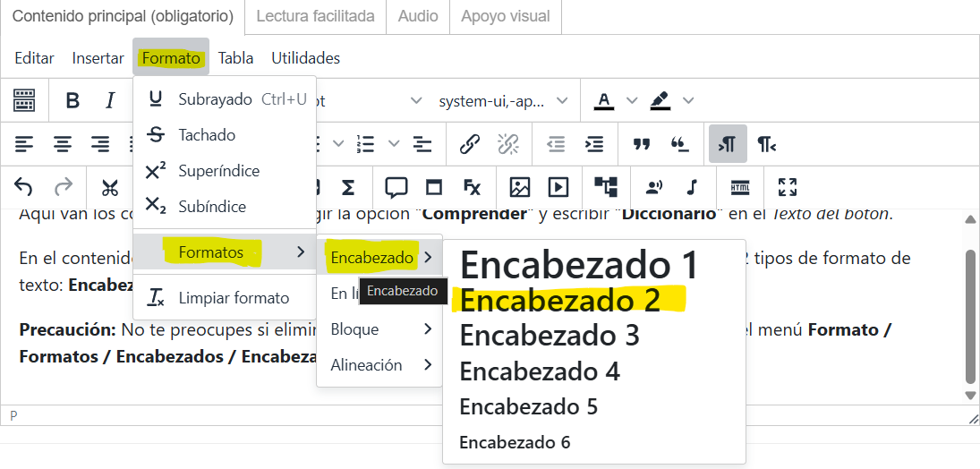Click the underlined opening-quote cite icon
Viewport: 980px width, 469px height.
(679, 144)
